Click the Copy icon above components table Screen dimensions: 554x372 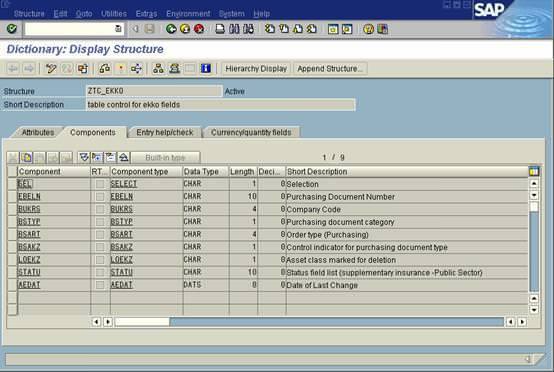(x=26, y=158)
